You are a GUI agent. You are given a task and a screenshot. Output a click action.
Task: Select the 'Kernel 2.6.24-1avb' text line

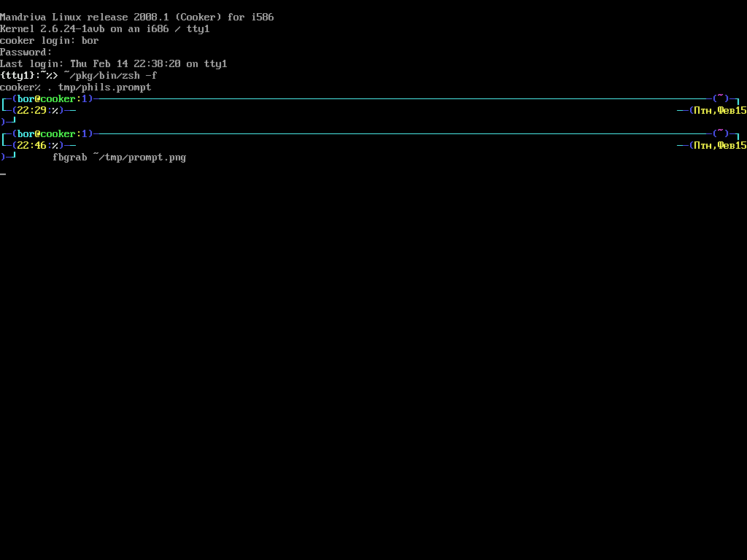click(105, 29)
